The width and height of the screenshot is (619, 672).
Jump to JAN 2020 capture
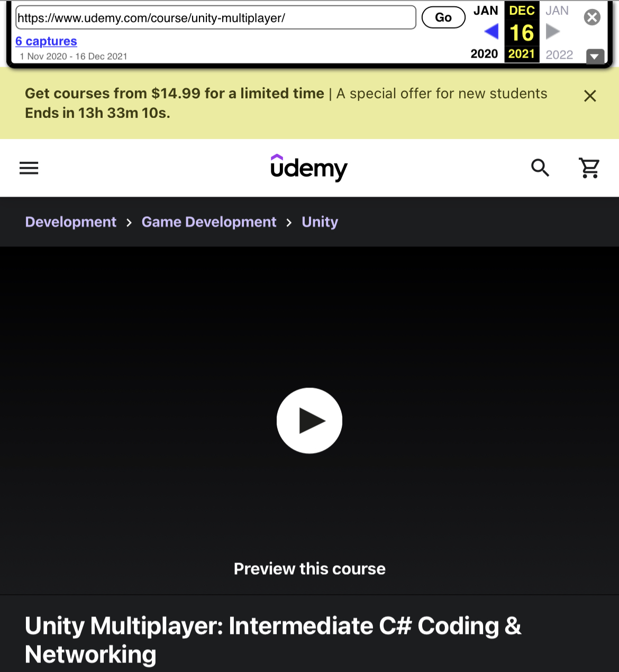[485, 11]
